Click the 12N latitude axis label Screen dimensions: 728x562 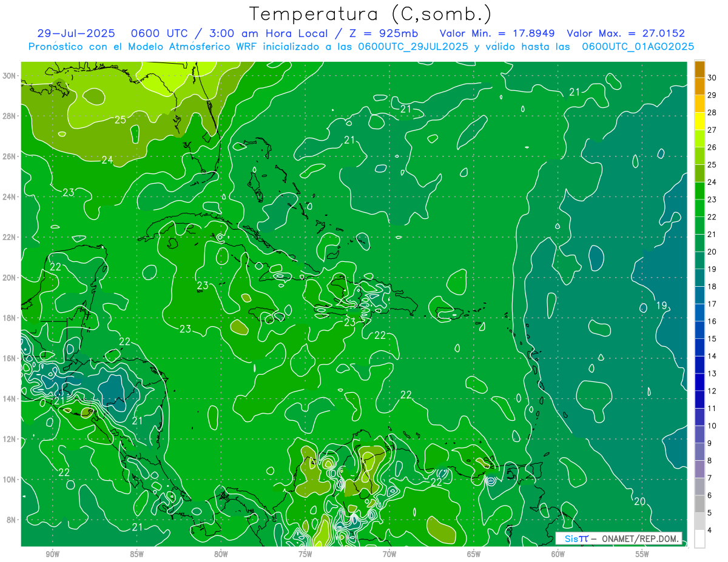click(10, 439)
